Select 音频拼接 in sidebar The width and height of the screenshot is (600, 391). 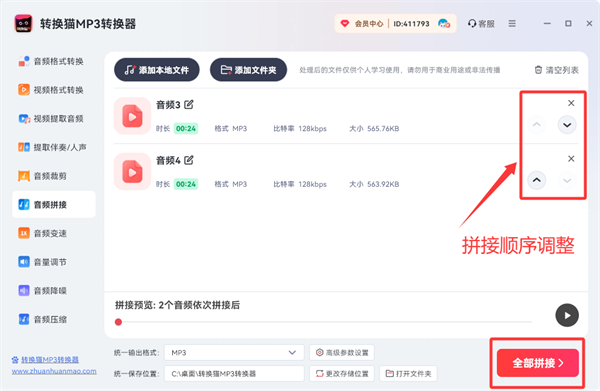click(54, 205)
